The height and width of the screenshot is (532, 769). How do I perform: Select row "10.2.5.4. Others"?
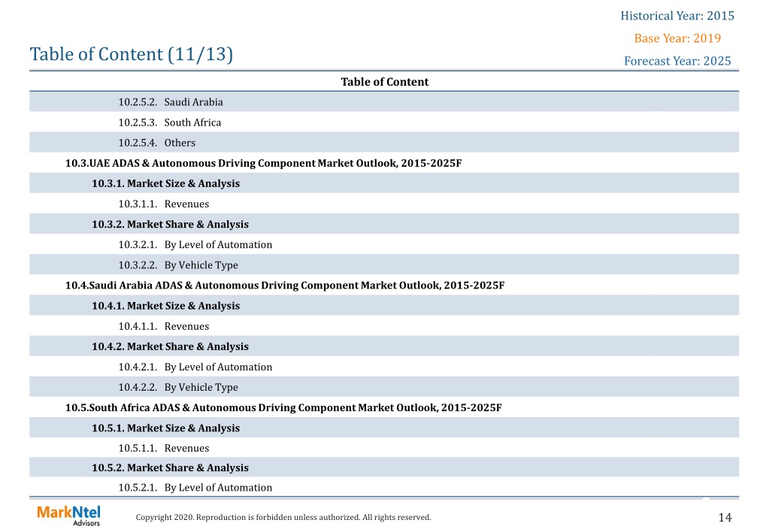click(x=384, y=143)
